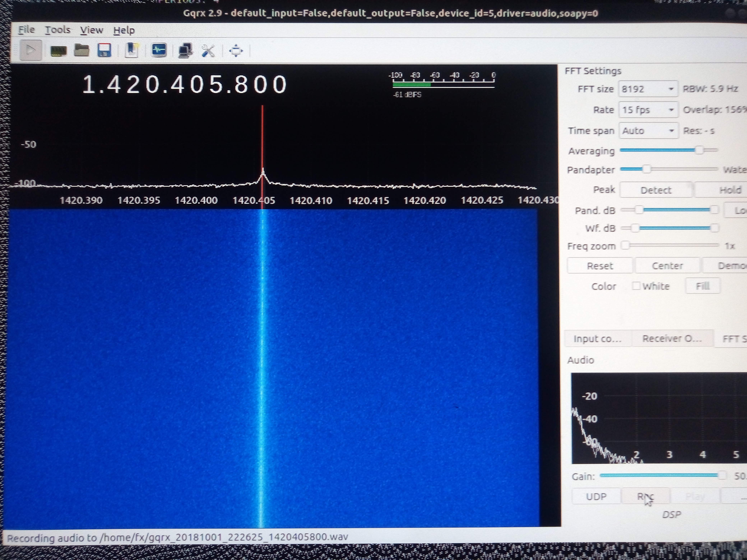Click the remote control computers icon

click(x=185, y=51)
